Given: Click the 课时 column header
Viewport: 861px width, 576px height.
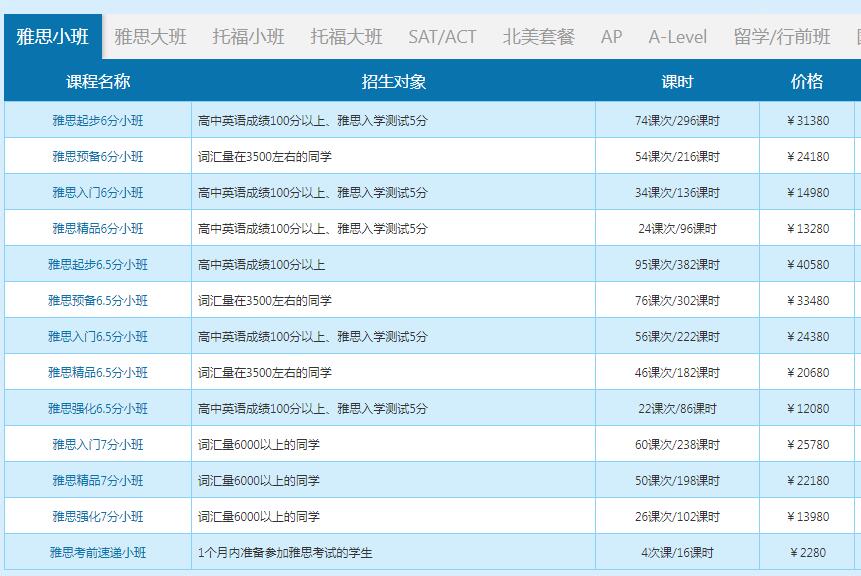Looking at the screenshot, I should [677, 81].
